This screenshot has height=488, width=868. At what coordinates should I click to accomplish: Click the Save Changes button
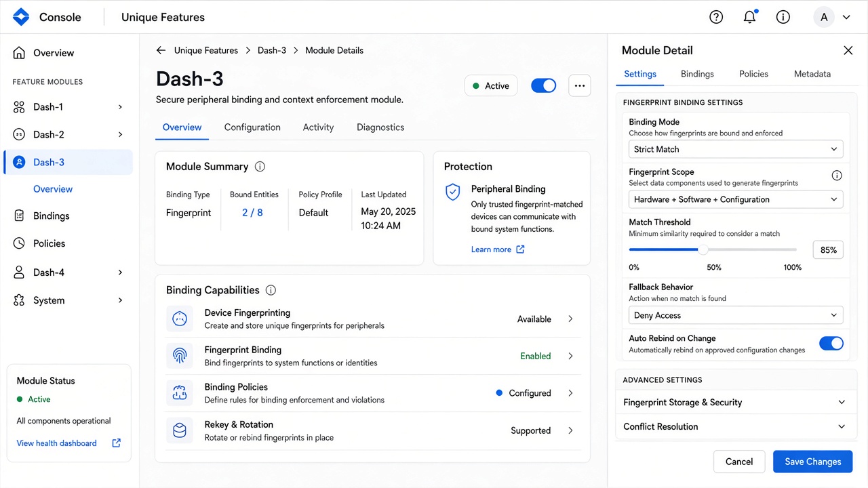[813, 462]
